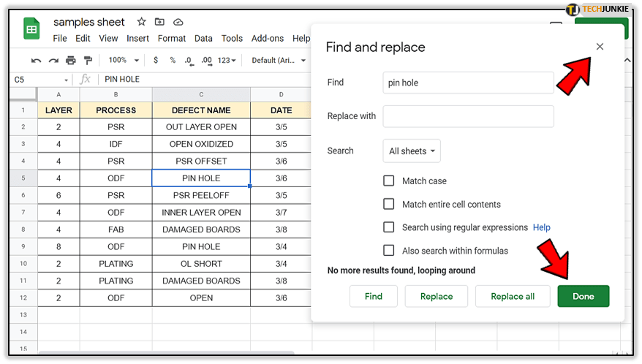Open the 100% zoom dropdown
Viewport: 642px width, 364px height.
[x=122, y=60]
